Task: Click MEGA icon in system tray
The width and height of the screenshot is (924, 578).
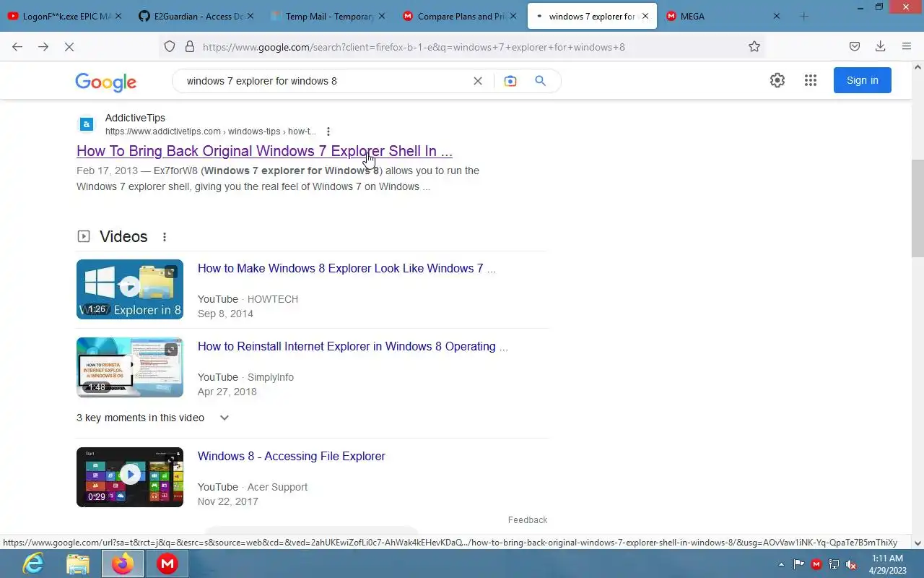Action: tap(816, 564)
